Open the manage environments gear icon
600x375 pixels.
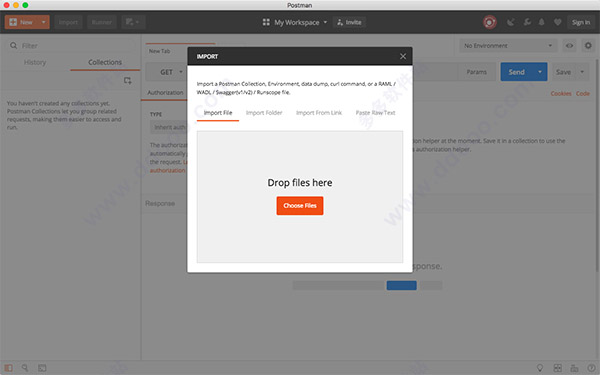588,46
